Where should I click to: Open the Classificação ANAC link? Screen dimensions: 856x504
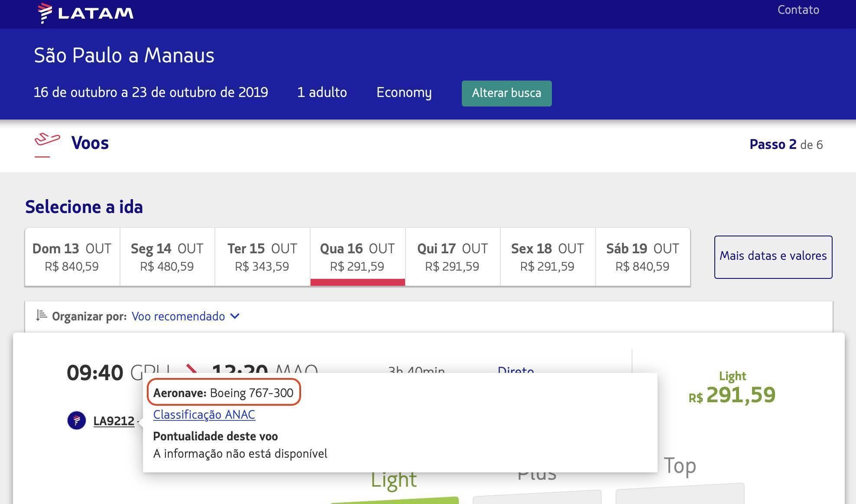pyautogui.click(x=204, y=414)
